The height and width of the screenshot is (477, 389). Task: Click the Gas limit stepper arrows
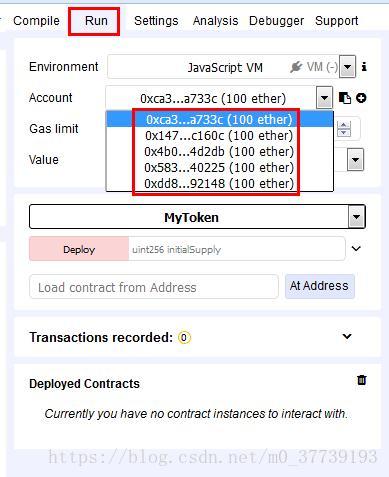tap(344, 129)
